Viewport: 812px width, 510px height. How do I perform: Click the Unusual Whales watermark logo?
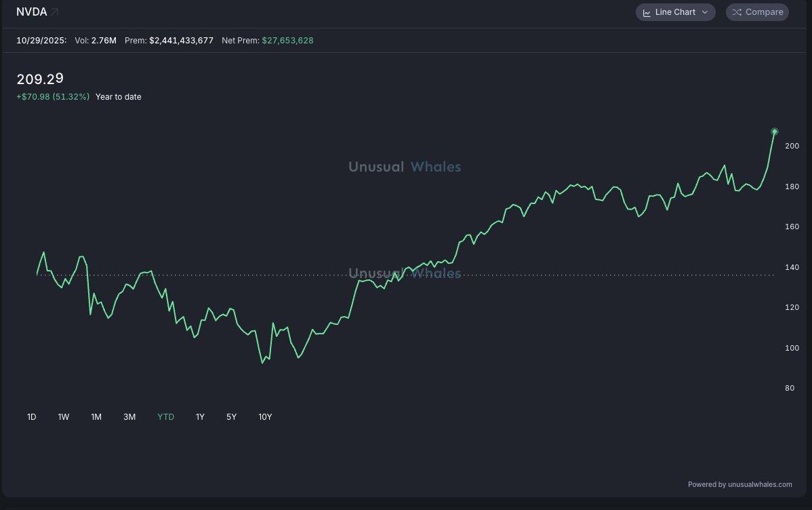[x=405, y=166]
